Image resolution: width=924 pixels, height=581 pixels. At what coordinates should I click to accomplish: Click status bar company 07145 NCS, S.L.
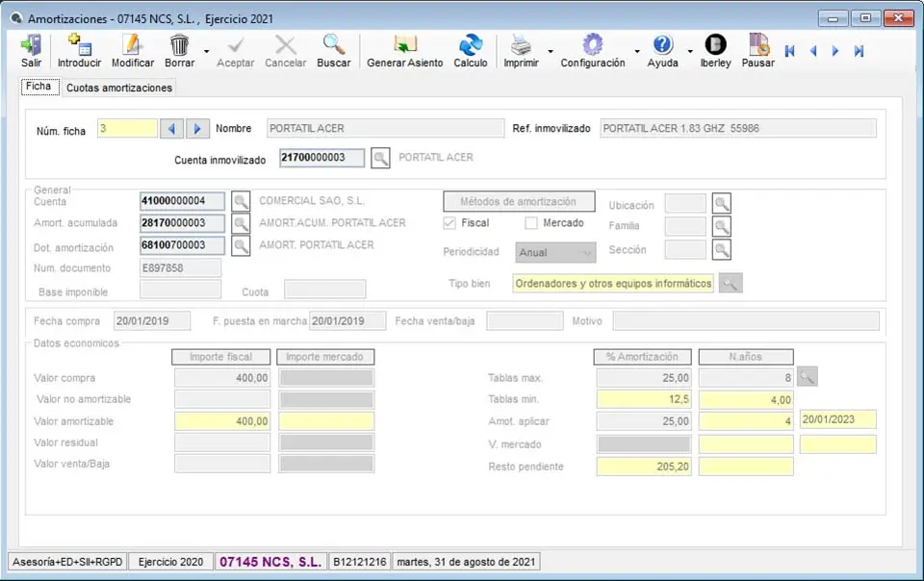pyautogui.click(x=270, y=562)
